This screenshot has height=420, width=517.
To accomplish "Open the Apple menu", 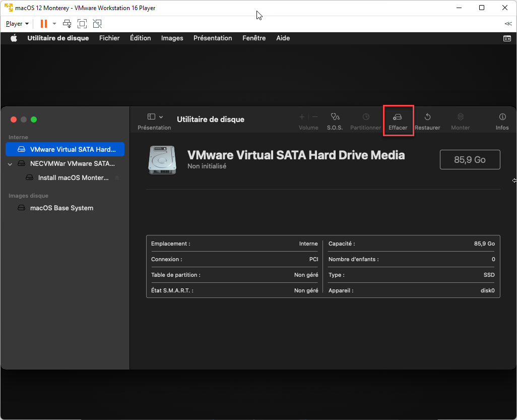I will pyautogui.click(x=14, y=38).
